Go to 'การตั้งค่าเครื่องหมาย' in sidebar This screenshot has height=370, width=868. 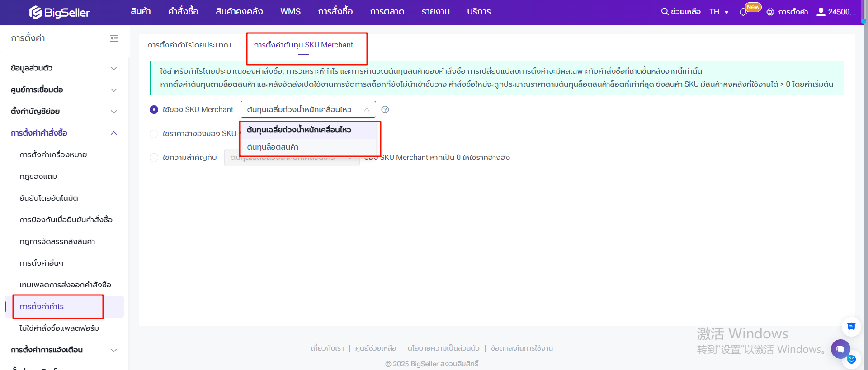click(53, 155)
